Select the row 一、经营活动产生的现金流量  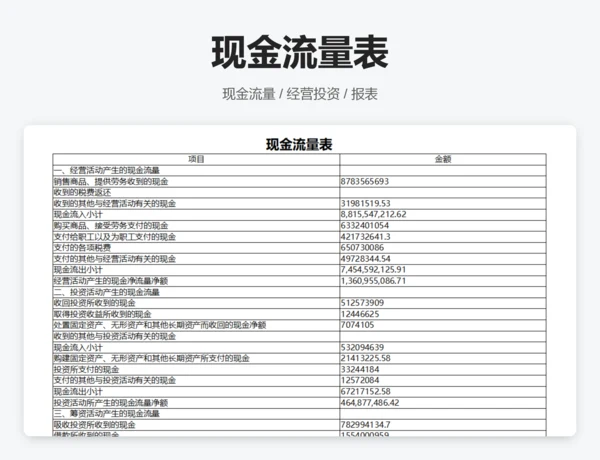click(x=299, y=170)
